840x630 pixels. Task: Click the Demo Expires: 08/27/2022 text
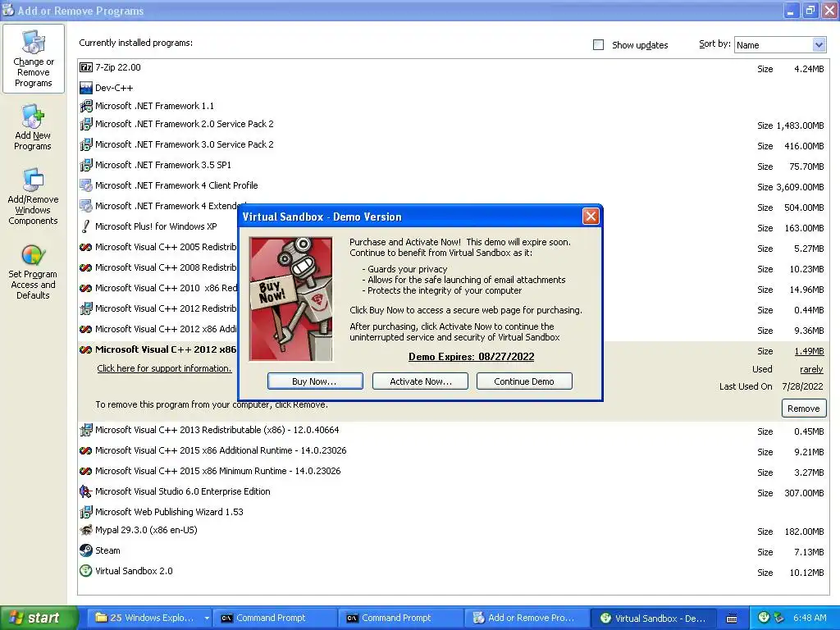[x=472, y=357]
